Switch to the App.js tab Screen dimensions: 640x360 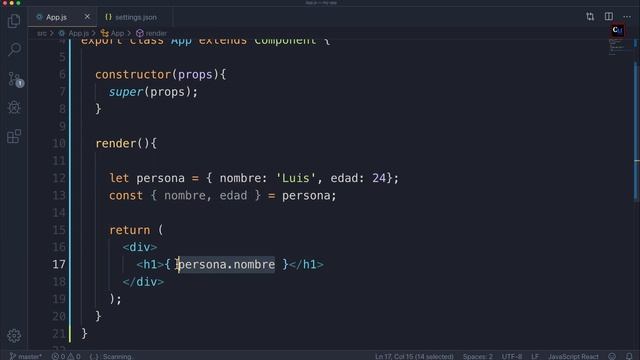(56, 17)
